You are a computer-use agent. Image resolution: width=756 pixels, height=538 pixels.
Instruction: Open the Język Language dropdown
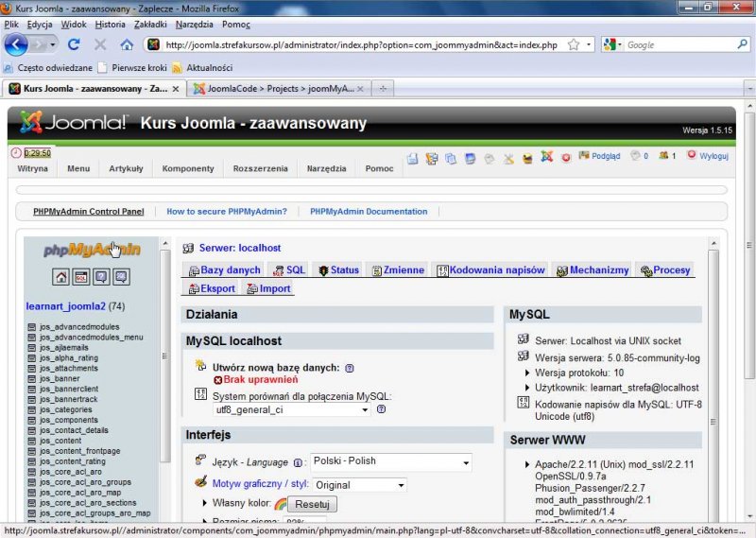pyautogui.click(x=390, y=462)
